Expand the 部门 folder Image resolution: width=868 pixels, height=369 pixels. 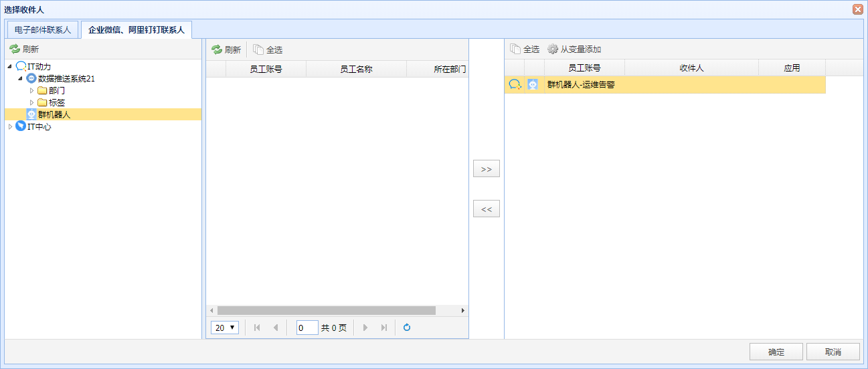click(x=31, y=90)
